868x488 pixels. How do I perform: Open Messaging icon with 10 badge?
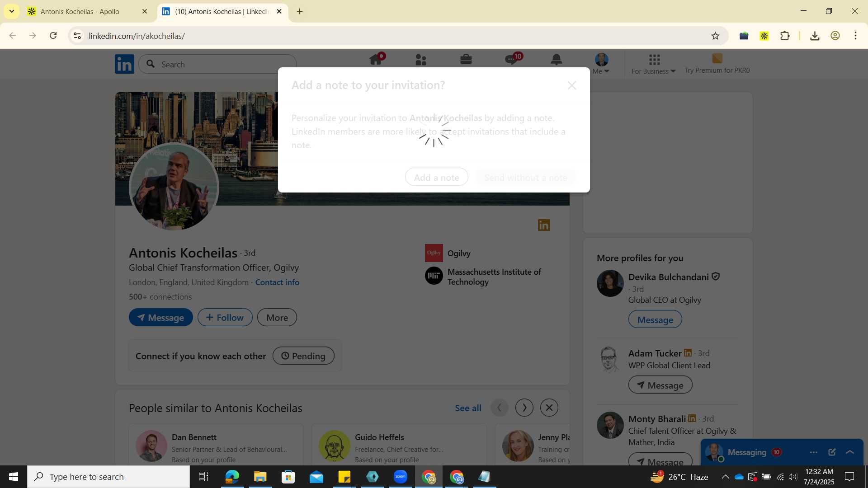(512, 60)
